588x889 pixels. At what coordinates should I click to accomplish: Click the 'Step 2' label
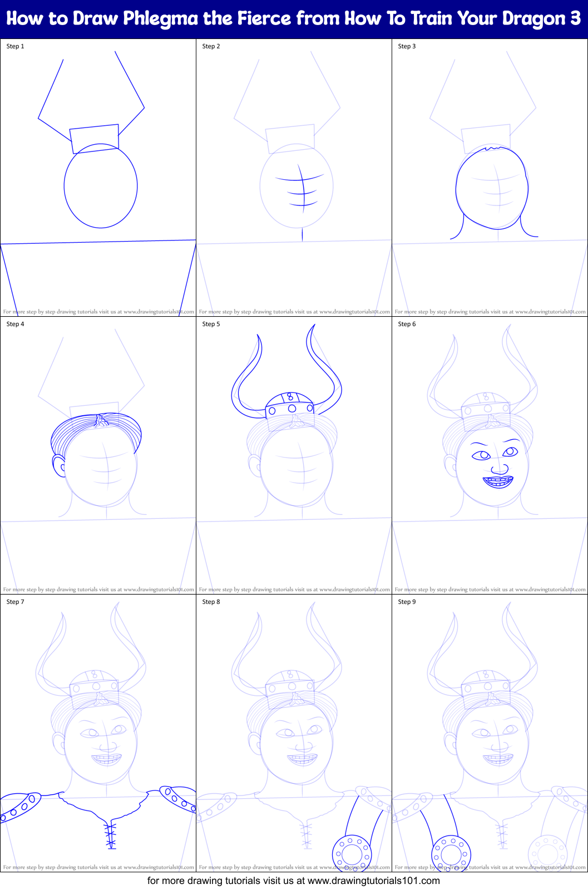click(211, 46)
